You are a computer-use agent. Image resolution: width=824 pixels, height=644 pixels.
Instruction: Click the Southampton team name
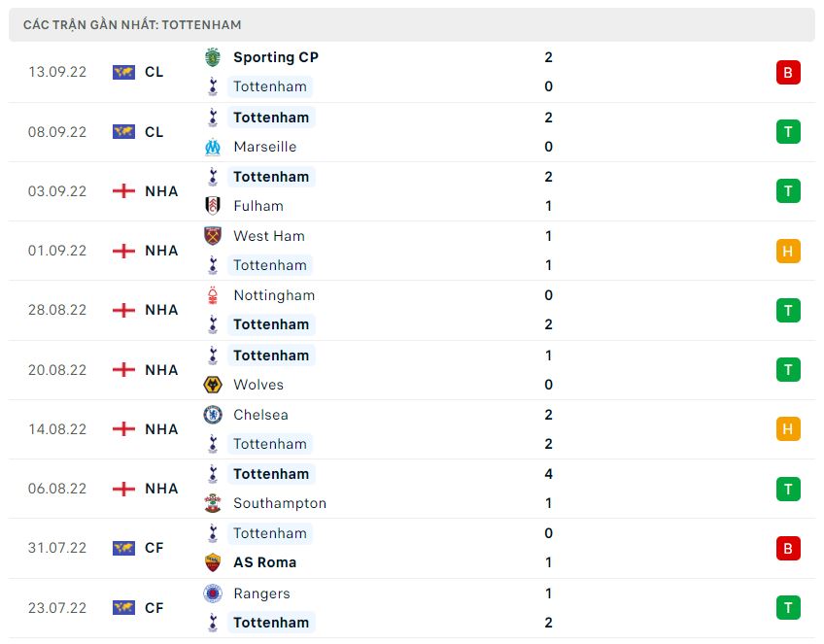tap(280, 503)
